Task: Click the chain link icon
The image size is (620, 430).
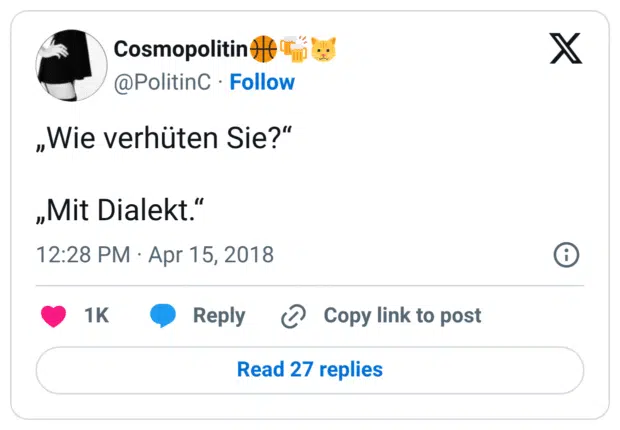Action: tap(293, 316)
